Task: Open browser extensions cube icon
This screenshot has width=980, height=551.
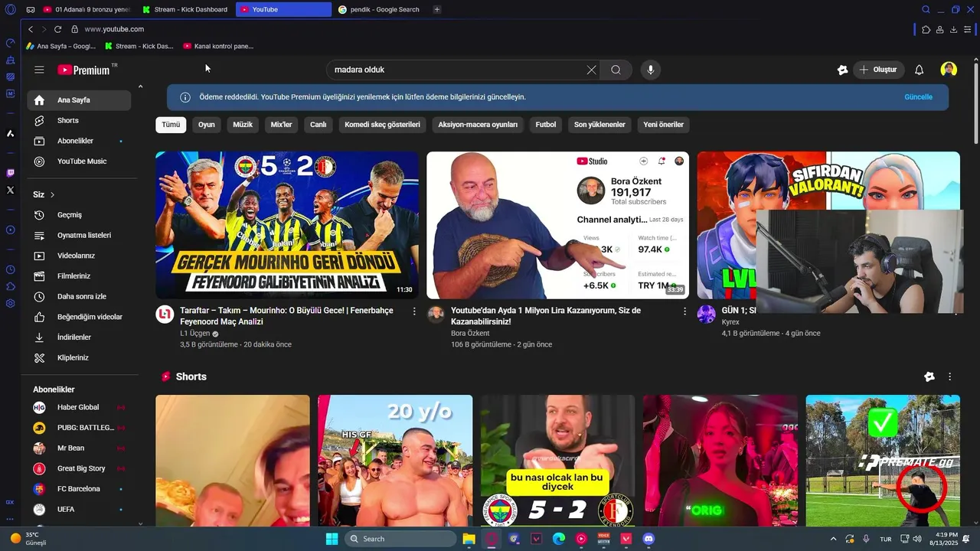Action: pyautogui.click(x=926, y=29)
